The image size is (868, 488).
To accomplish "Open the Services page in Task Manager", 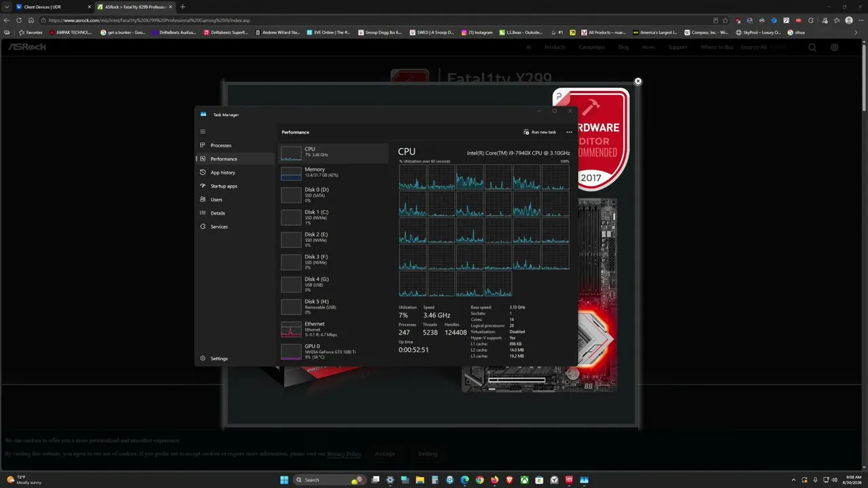I will coord(235,226).
